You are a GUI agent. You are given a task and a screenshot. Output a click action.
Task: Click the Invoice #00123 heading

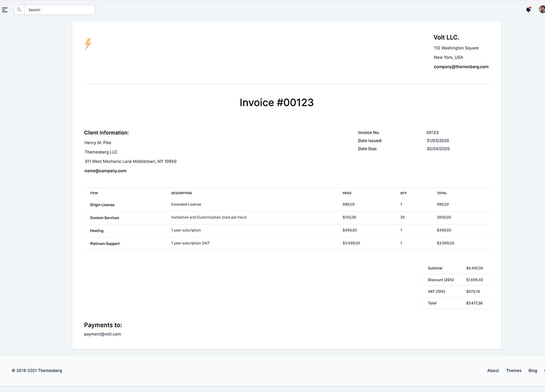277,102
